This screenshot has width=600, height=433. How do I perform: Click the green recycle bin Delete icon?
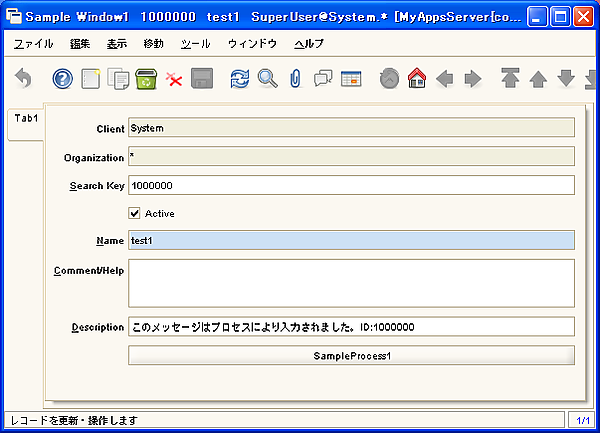[x=146, y=78]
